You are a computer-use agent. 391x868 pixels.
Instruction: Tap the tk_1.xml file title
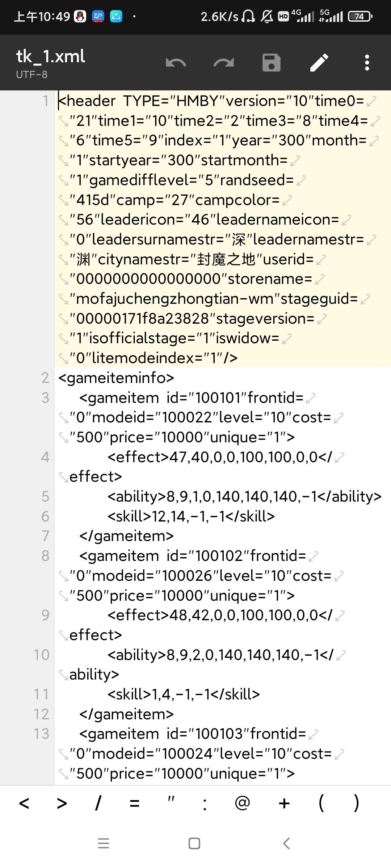pyautogui.click(x=51, y=57)
